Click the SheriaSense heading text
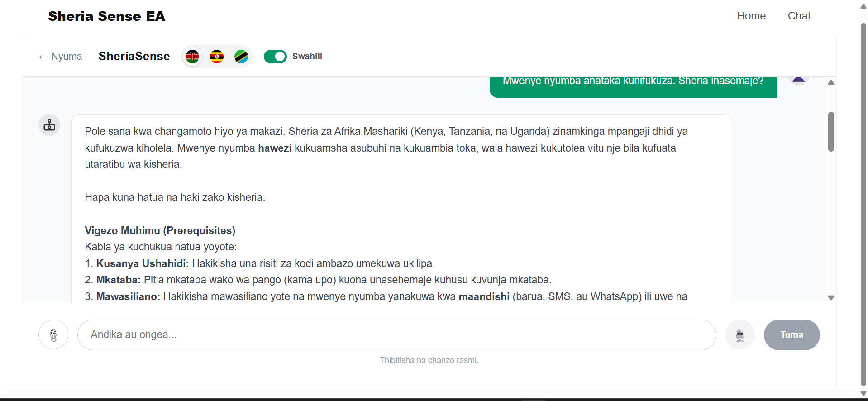 point(134,56)
